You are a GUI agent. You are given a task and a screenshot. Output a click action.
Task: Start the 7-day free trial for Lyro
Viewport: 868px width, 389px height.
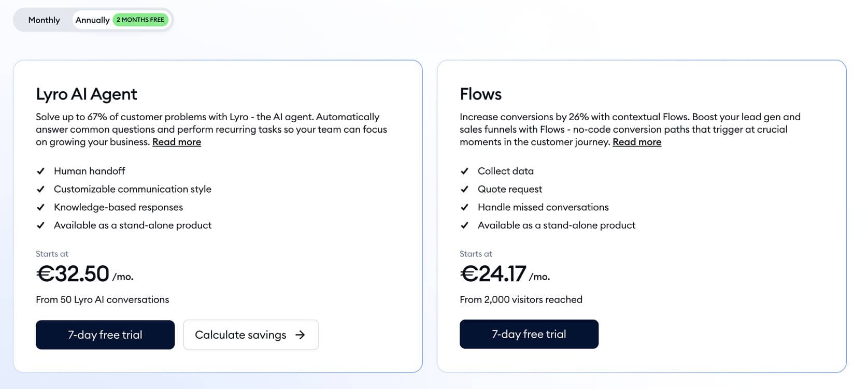click(105, 335)
